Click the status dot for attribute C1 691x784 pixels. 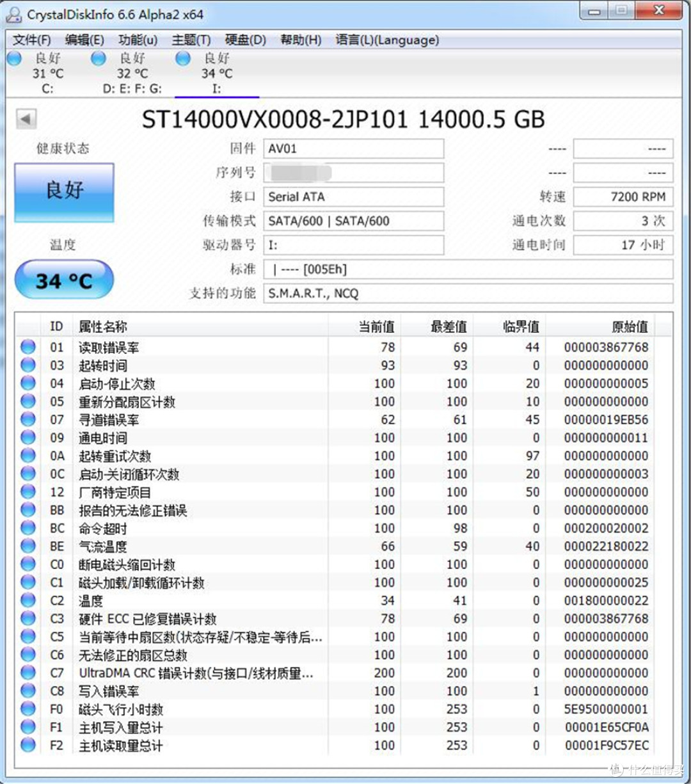pyautogui.click(x=28, y=582)
